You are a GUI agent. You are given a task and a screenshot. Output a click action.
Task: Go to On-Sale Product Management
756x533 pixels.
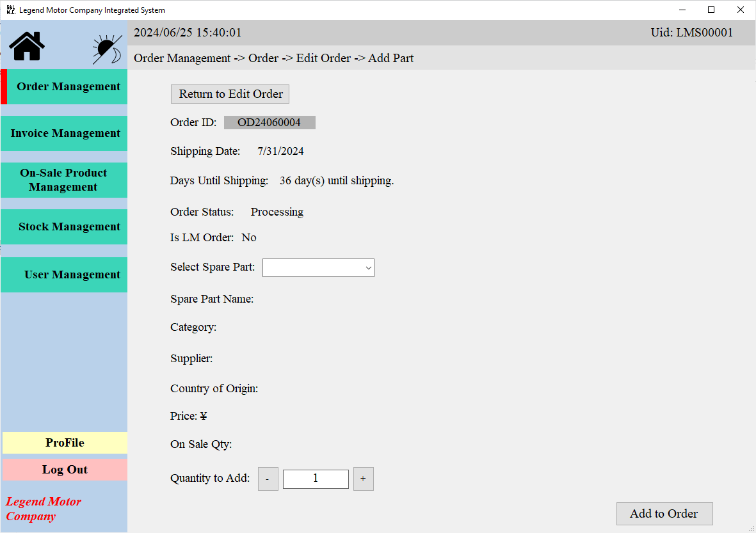point(64,180)
